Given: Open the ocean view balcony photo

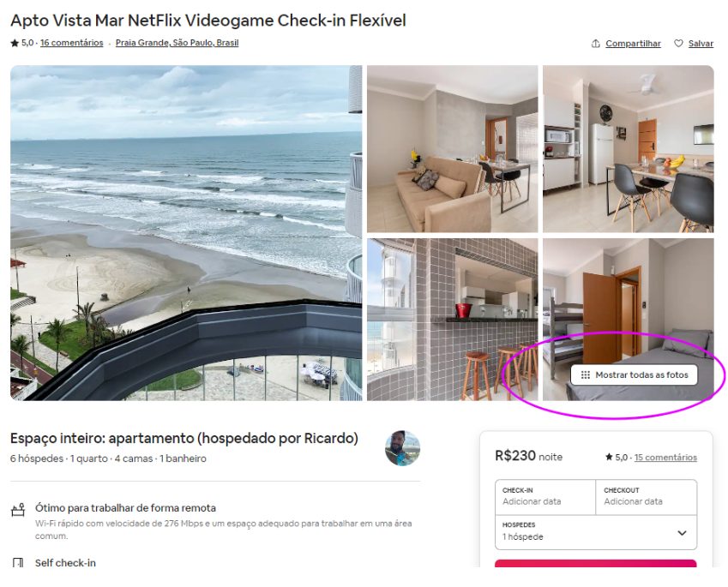Looking at the screenshot, I should pos(186,233).
